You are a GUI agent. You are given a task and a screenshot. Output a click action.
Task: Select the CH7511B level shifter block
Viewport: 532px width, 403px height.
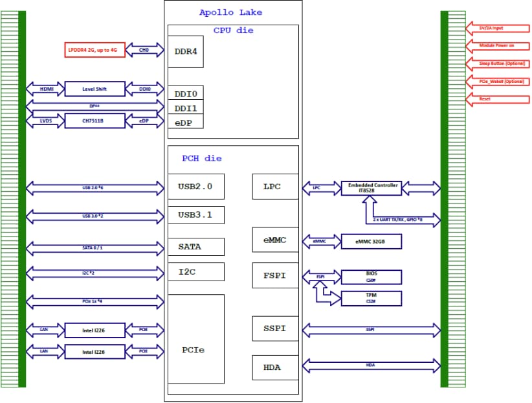(93, 121)
